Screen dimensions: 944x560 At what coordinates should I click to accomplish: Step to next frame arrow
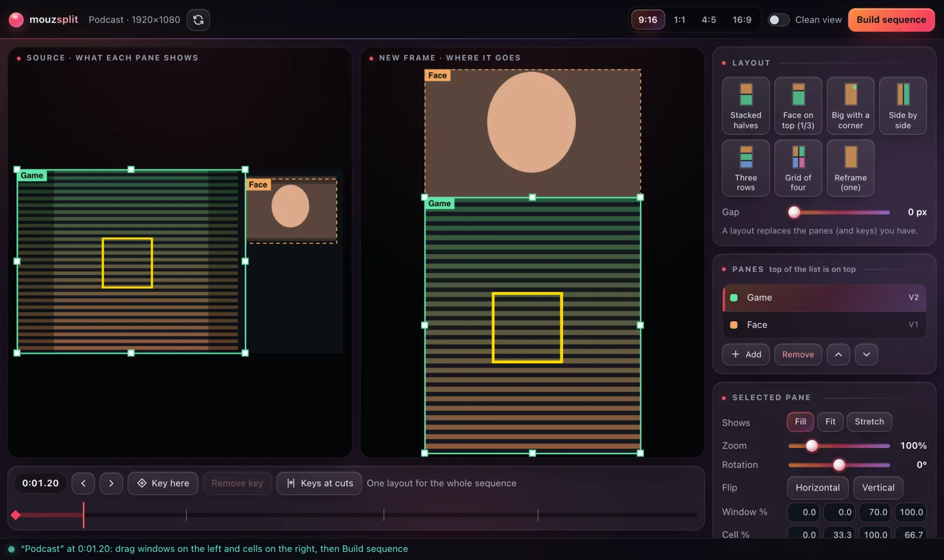[111, 483]
